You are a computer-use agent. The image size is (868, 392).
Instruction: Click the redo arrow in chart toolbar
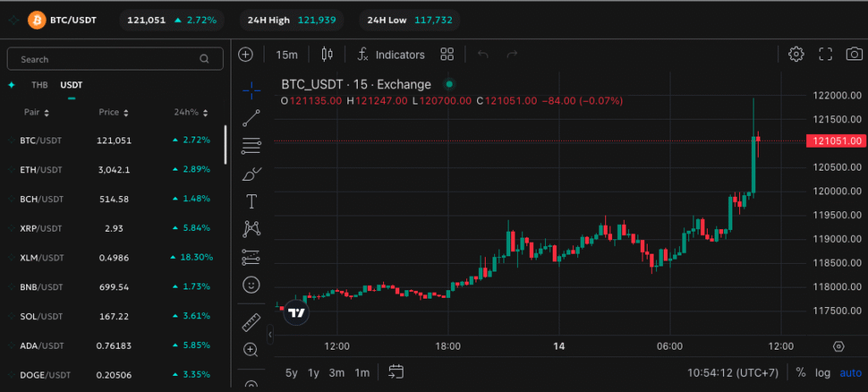coord(512,54)
